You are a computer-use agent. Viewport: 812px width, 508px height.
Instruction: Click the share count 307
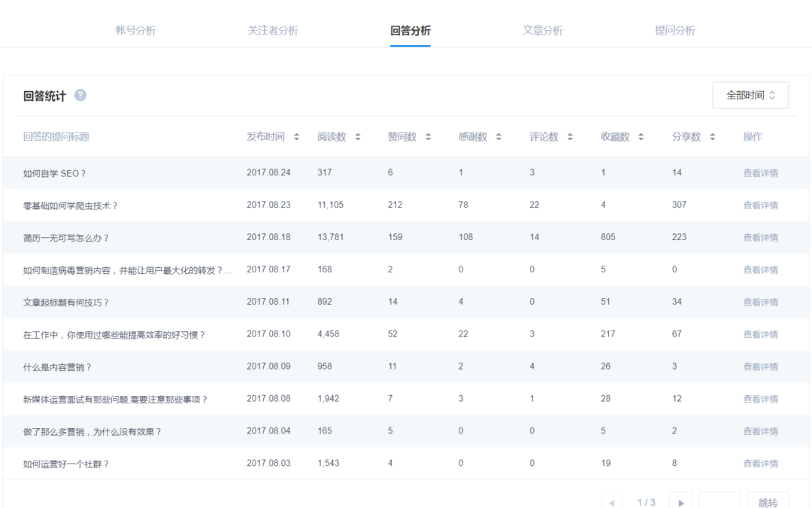point(680,205)
